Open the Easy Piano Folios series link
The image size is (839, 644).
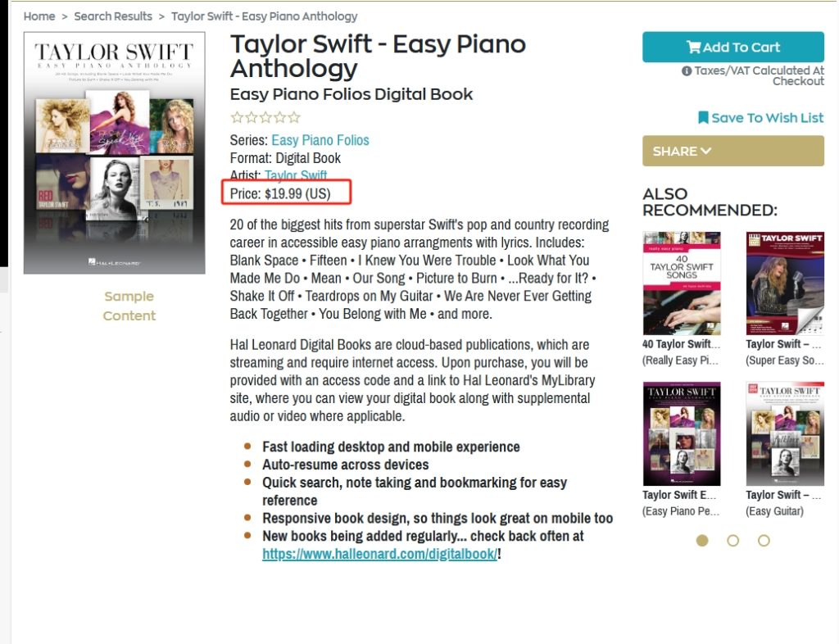click(x=320, y=140)
